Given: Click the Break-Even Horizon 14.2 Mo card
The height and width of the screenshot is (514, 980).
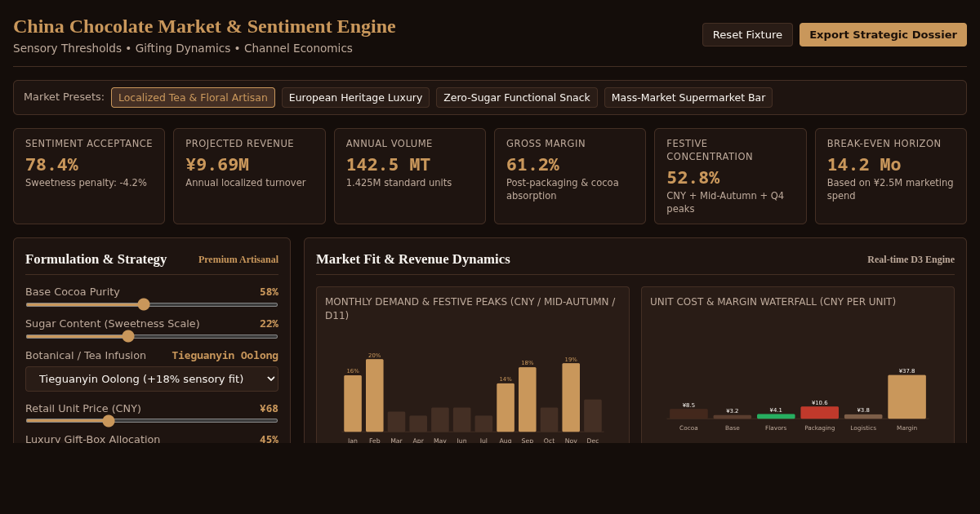Looking at the screenshot, I should click(891, 176).
